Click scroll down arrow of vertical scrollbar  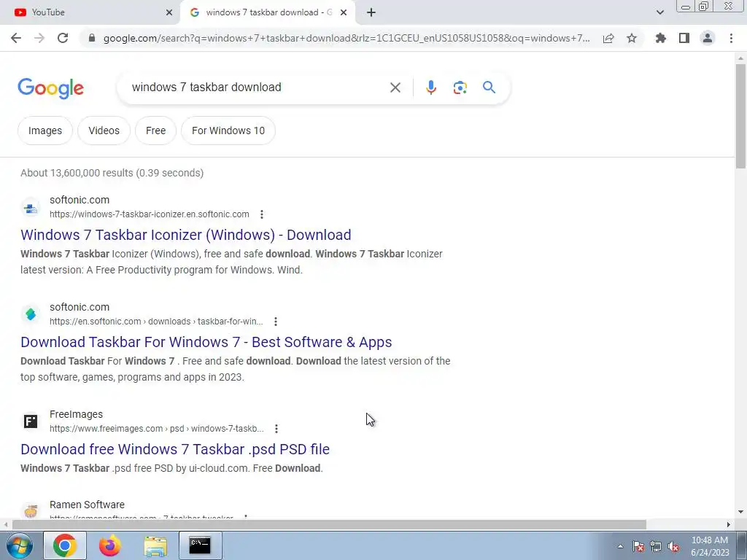pyautogui.click(x=740, y=512)
